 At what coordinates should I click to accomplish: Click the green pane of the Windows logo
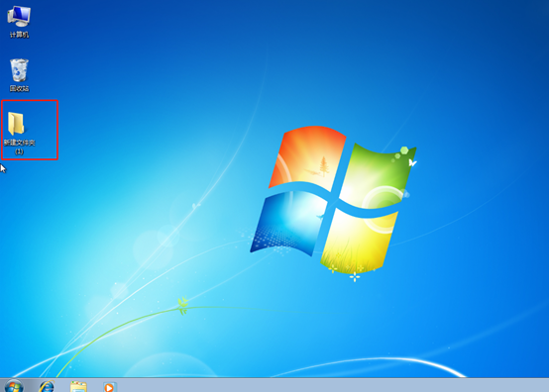(x=379, y=175)
